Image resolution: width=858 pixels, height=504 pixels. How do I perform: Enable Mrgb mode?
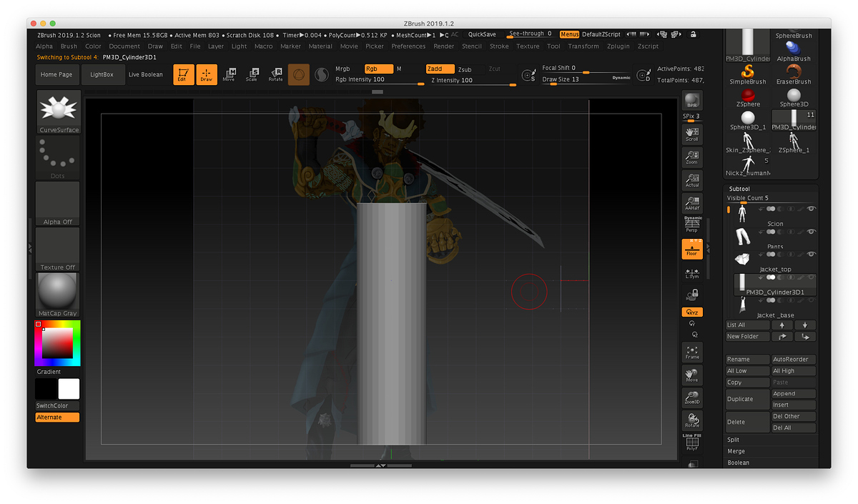click(x=347, y=69)
